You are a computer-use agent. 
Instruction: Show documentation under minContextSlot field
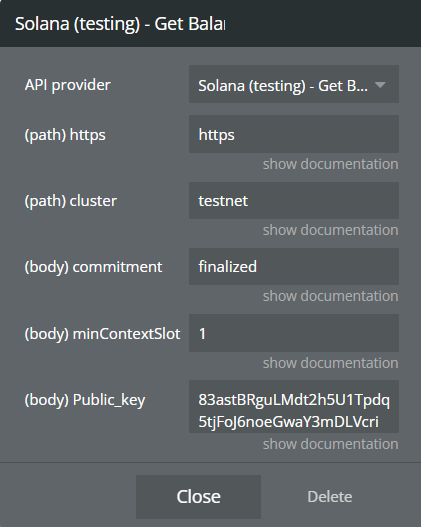click(330, 363)
